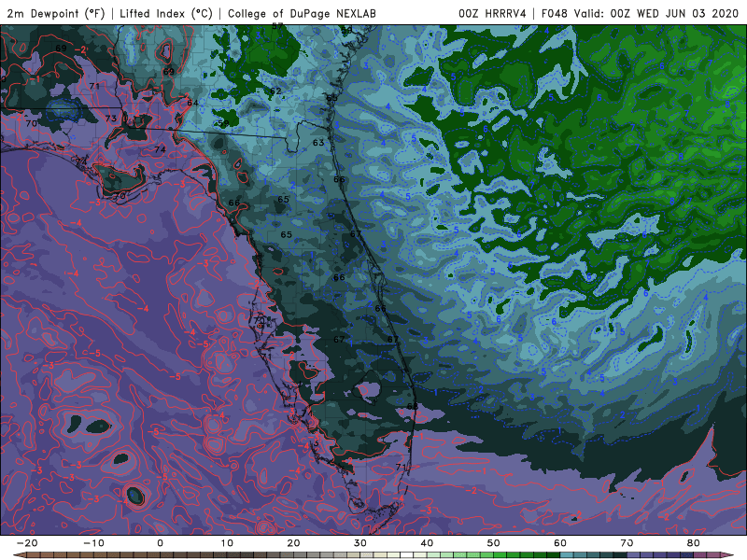Click the right arrow end of color bar
The image size is (747, 560).
727,555
